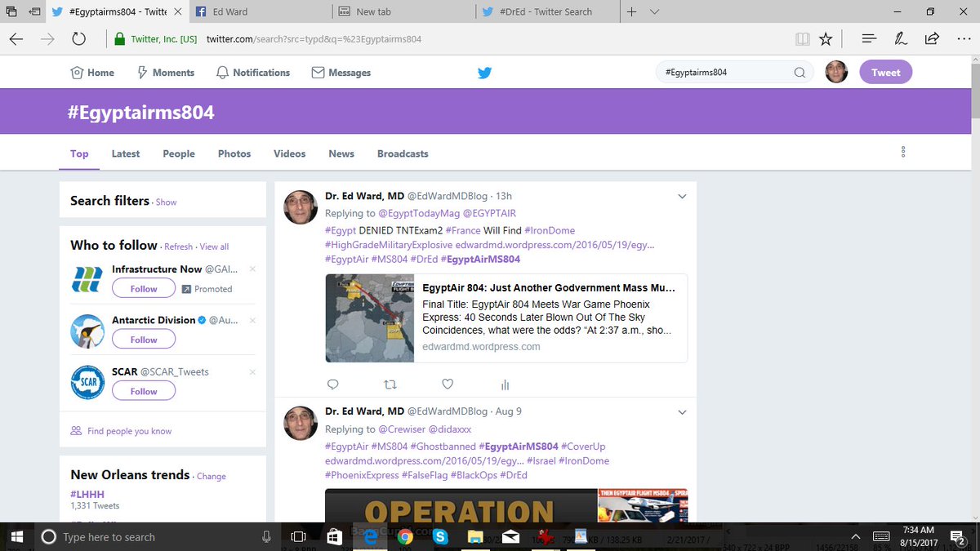Switch to the News tab
The image size is (980, 551).
point(341,153)
